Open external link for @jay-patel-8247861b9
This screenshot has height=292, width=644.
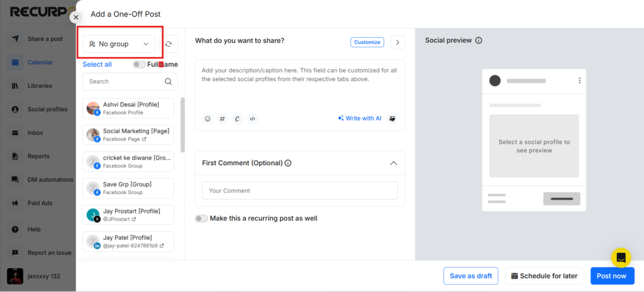pyautogui.click(x=162, y=246)
